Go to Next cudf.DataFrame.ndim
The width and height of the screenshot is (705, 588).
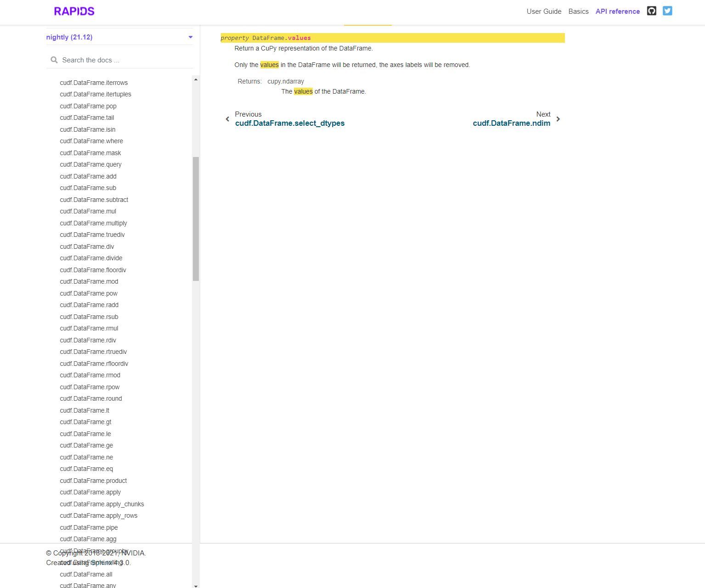(x=511, y=123)
